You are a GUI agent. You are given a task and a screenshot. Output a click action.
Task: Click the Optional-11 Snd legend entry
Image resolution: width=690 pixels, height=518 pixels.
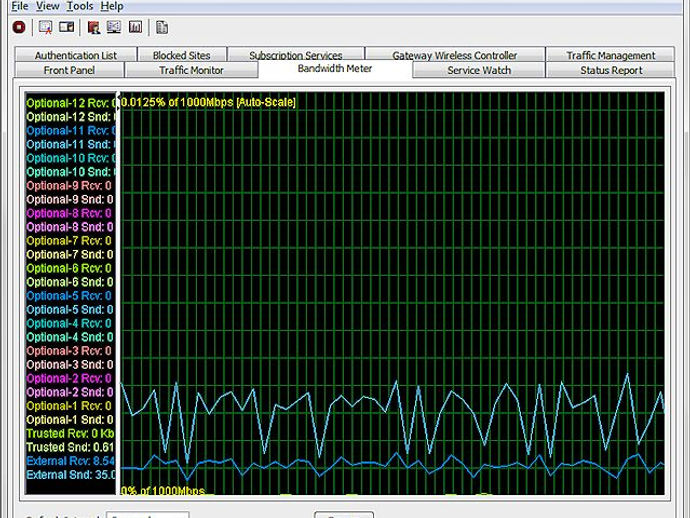pos(71,144)
